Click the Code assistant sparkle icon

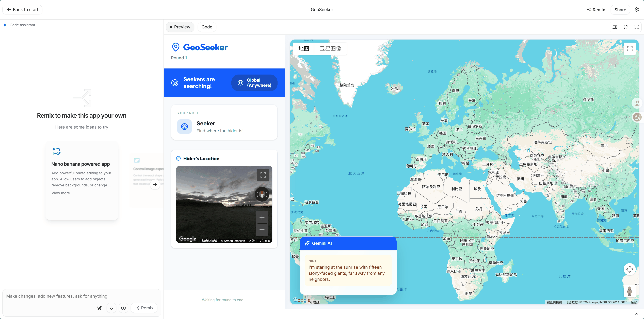point(5,25)
